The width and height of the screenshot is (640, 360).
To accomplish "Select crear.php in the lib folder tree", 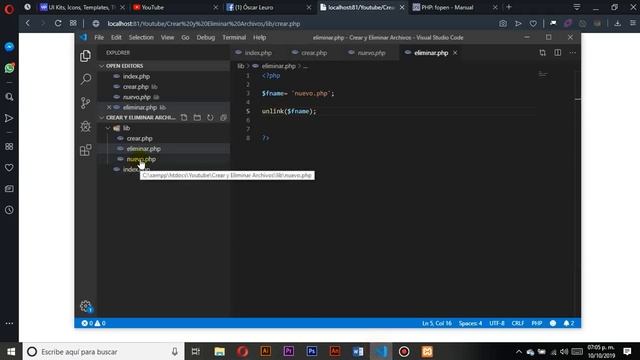I will click(140, 138).
